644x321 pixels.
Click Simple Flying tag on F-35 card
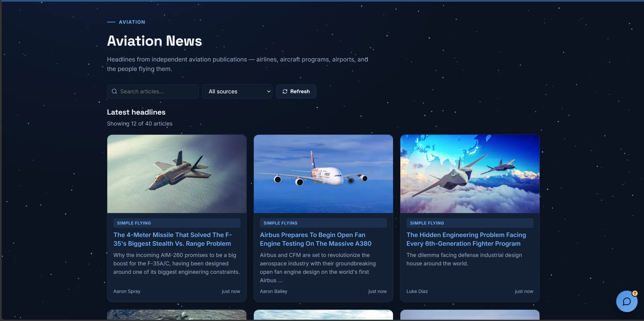point(177,223)
